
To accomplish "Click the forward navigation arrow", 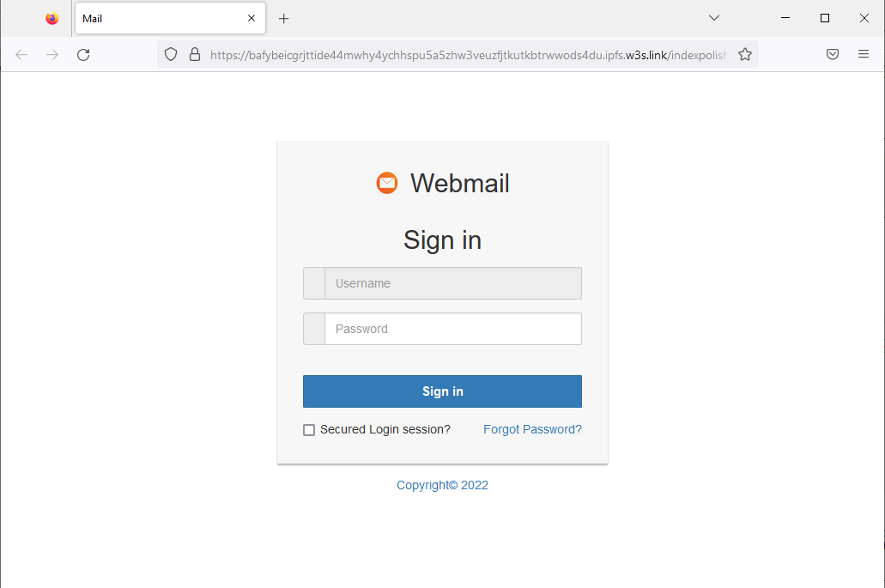I will [52, 54].
